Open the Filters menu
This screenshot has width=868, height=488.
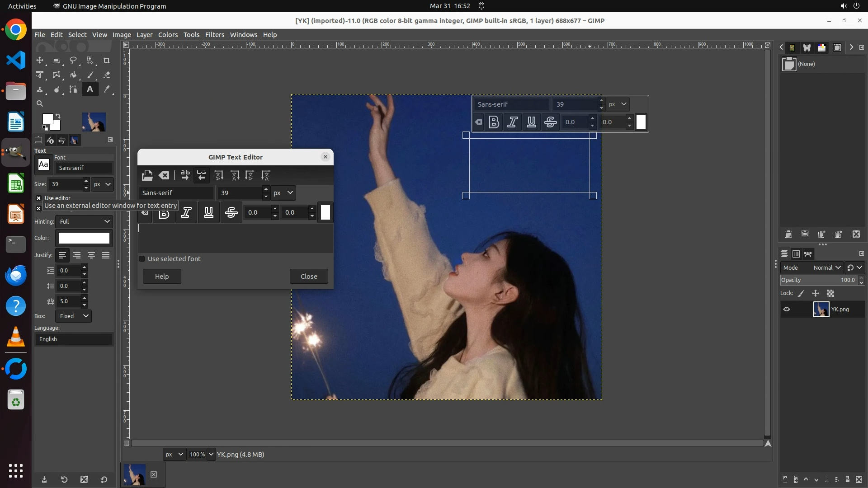point(214,35)
